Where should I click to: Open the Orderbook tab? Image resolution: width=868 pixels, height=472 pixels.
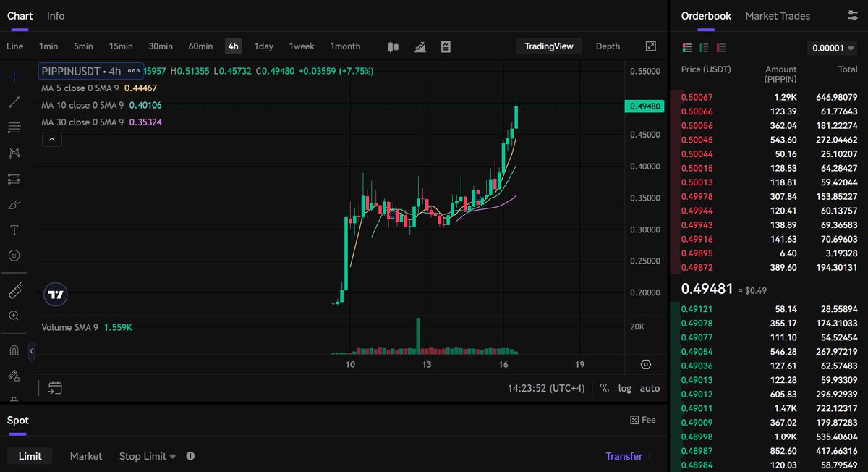pos(706,15)
